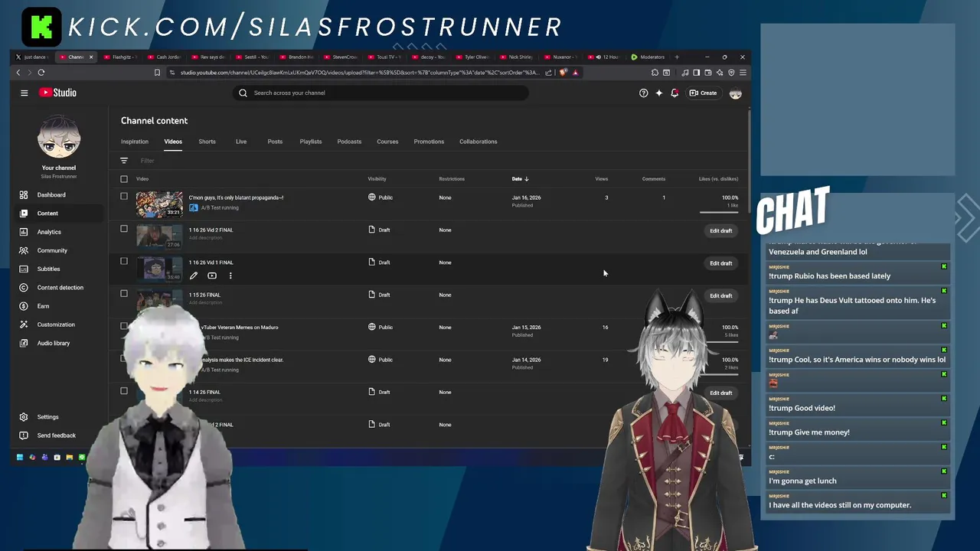This screenshot has width=980, height=551.
Task: Open the Windows Start button
Action: click(20, 458)
